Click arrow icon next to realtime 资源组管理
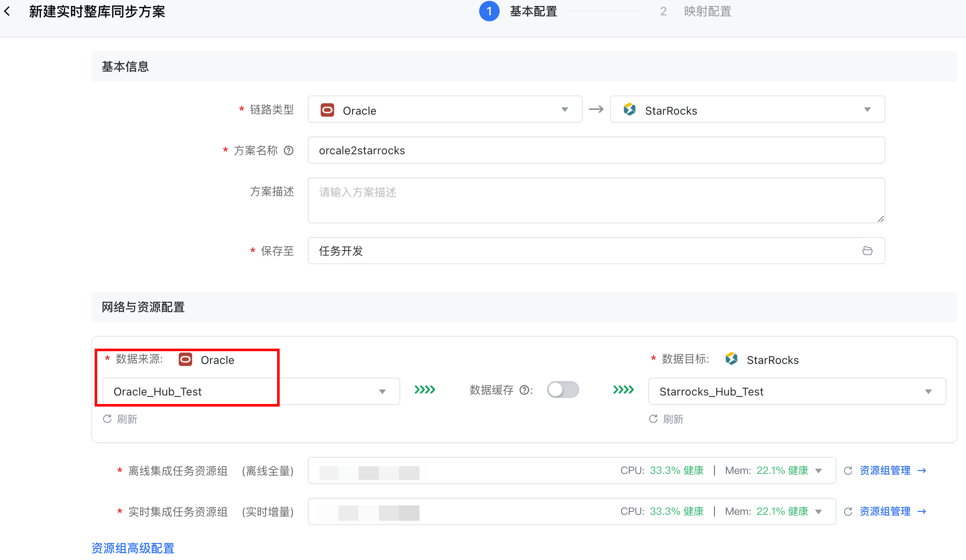 tap(922, 511)
